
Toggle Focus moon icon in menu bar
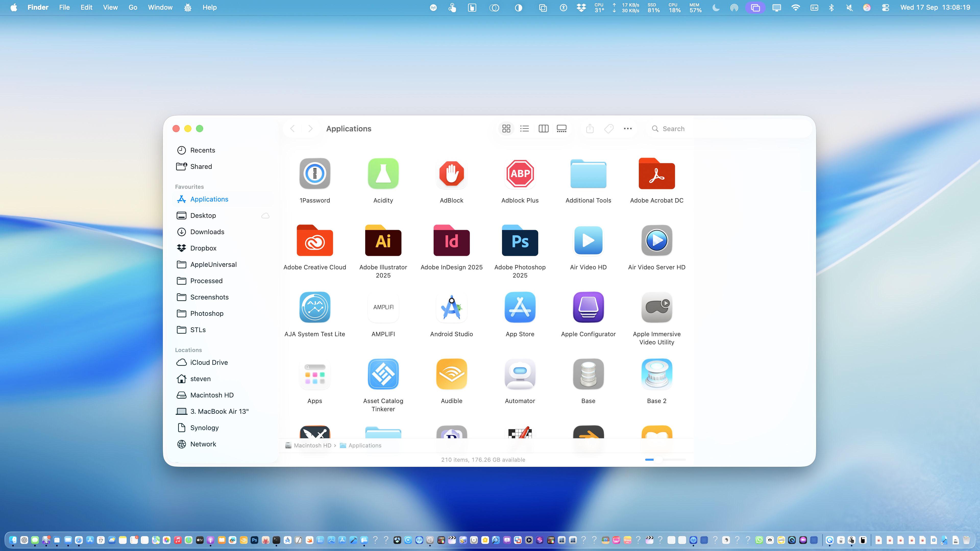click(716, 8)
